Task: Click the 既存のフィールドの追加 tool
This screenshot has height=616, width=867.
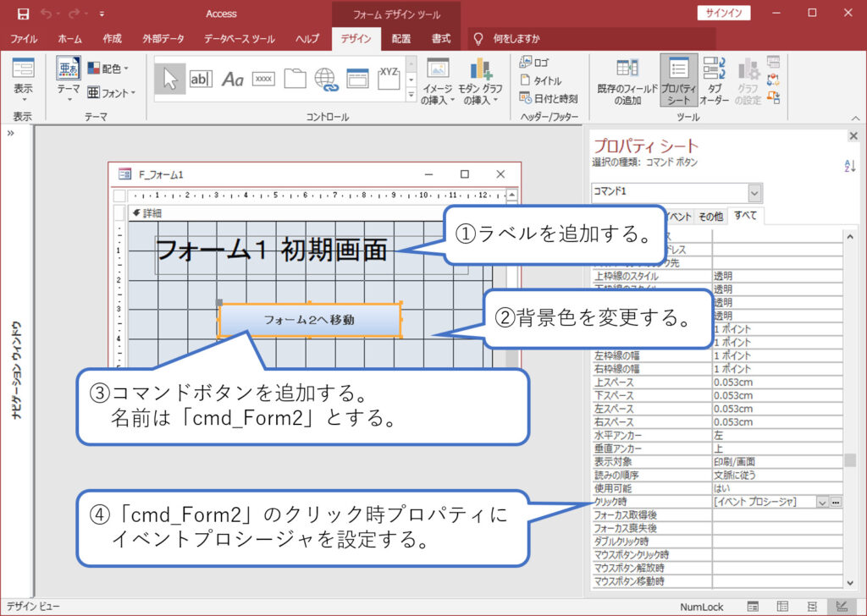Action: (627, 80)
